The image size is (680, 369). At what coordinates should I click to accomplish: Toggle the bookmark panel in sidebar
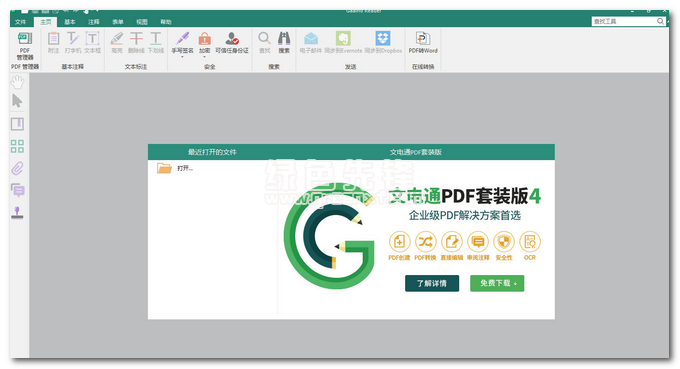point(17,124)
